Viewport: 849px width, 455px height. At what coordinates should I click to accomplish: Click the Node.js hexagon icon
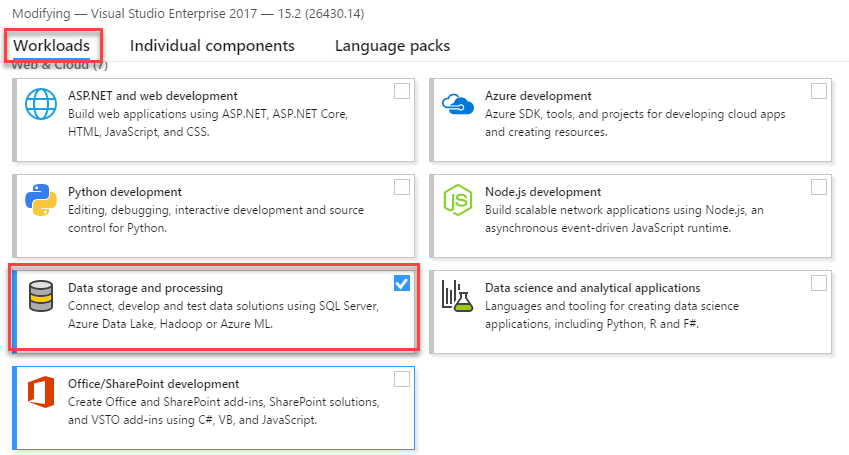(457, 200)
